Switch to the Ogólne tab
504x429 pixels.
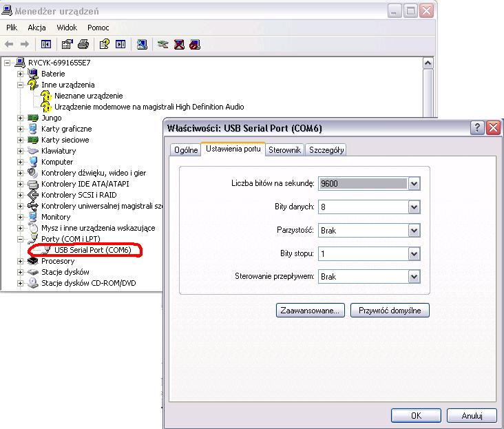coord(186,149)
